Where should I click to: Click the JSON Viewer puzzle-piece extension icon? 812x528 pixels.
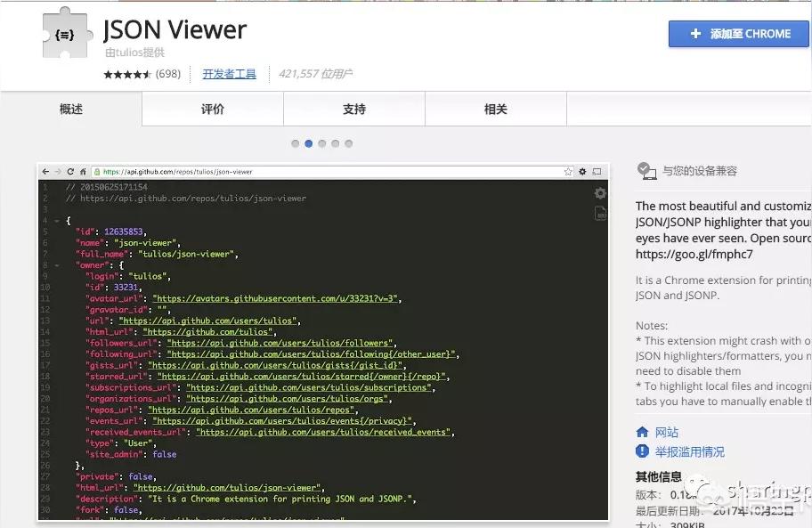tap(66, 36)
